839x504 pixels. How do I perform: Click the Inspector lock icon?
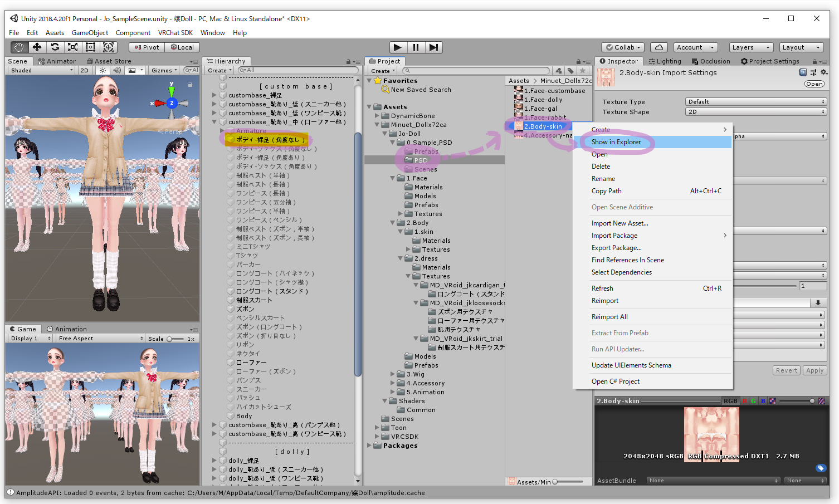point(815,62)
